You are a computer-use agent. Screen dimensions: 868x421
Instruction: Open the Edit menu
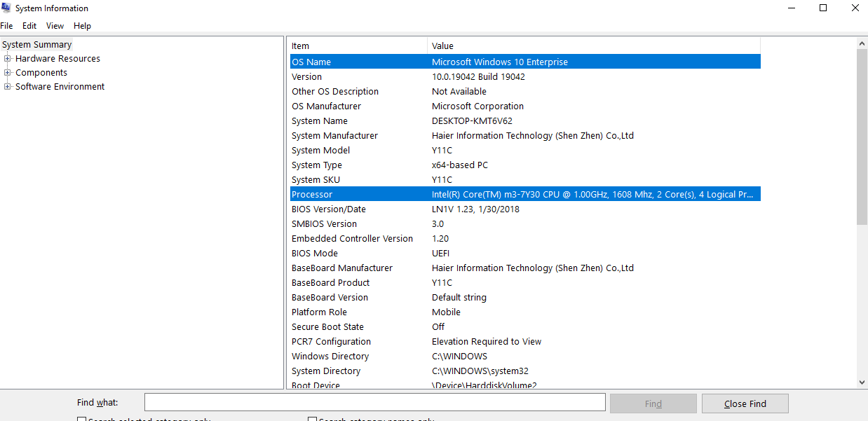29,26
